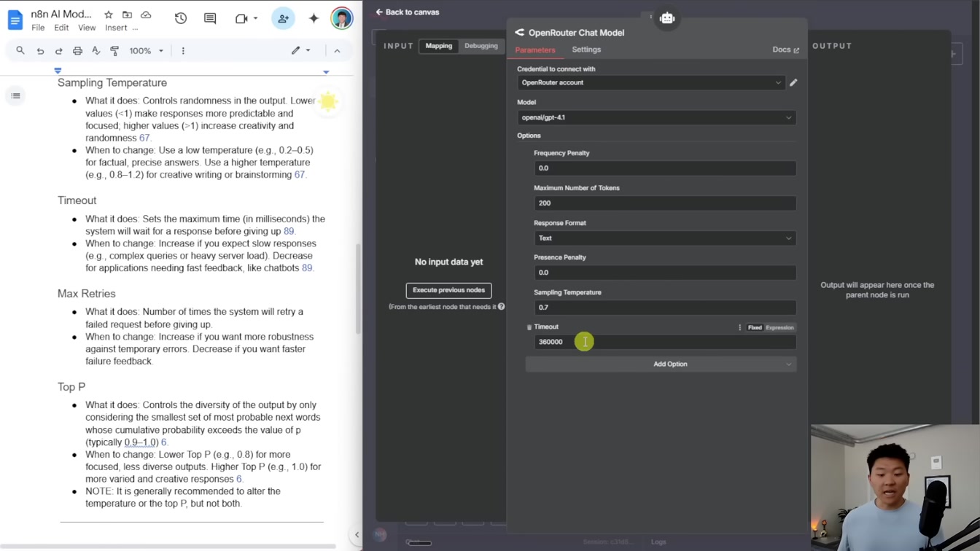
Task: Open the File menu
Action: point(38,28)
